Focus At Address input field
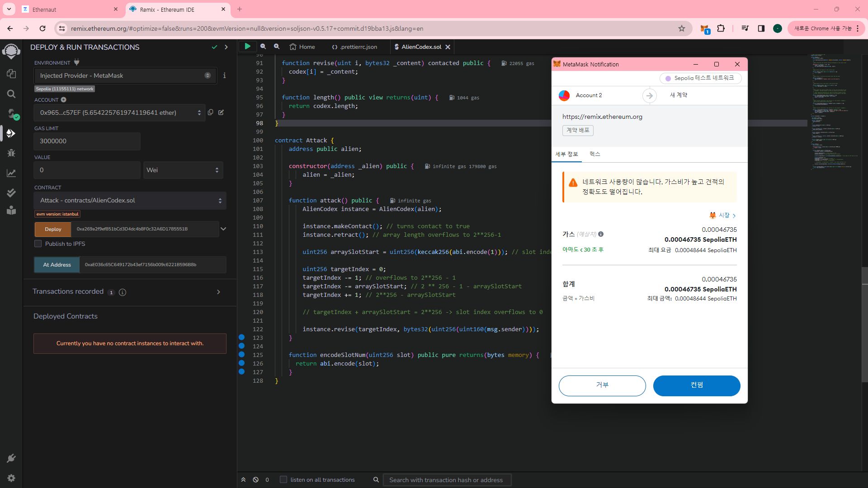Viewport: 868px width, 488px height. coord(153,265)
